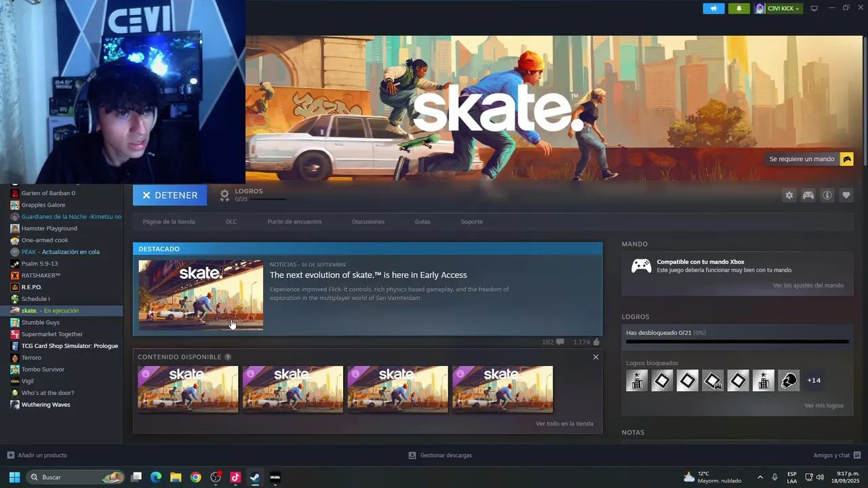The height and width of the screenshot is (488, 868).
Task: Open Steam icon in taskbar
Action: pyautogui.click(x=255, y=477)
